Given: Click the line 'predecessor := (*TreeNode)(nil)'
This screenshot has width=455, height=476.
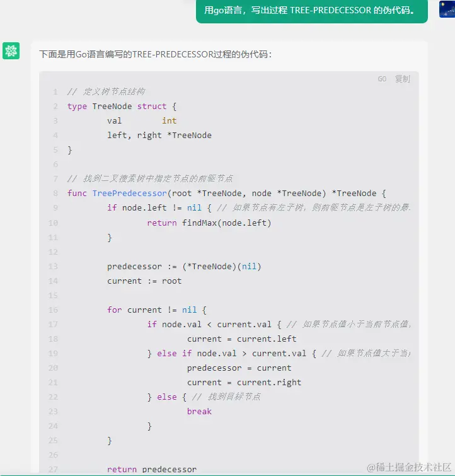Looking at the screenshot, I should (184, 267).
